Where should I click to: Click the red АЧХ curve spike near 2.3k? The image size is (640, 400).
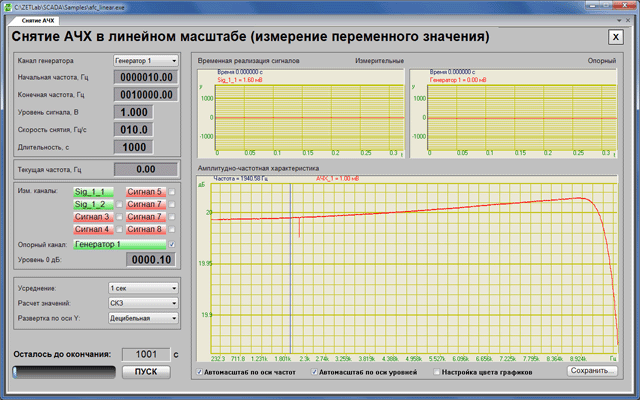click(x=299, y=228)
